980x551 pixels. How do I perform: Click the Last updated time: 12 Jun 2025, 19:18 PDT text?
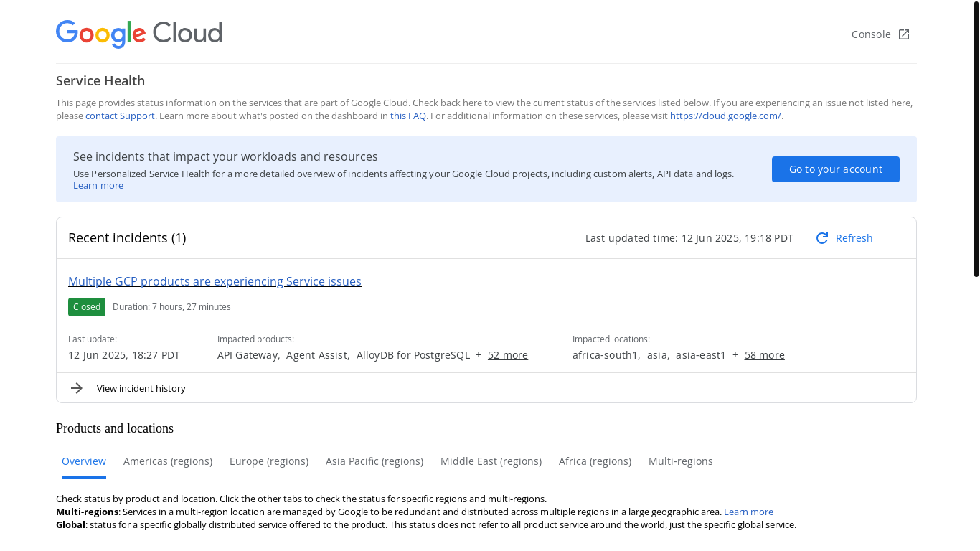[689, 238]
